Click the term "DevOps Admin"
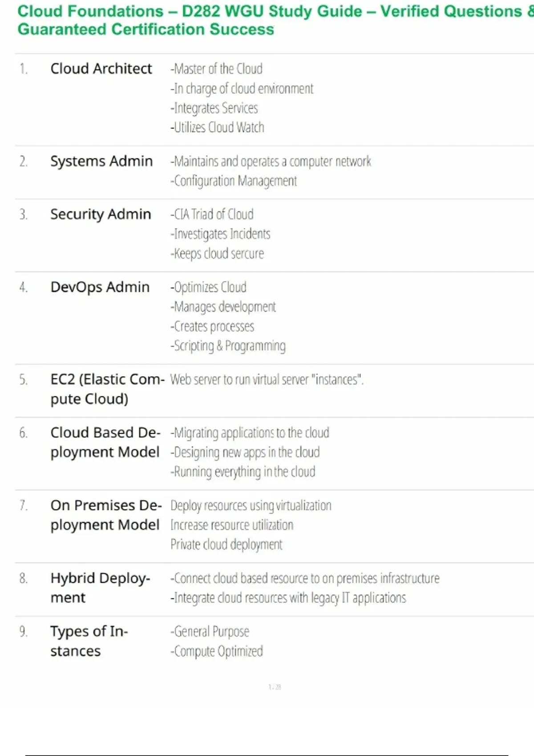This screenshot has width=534, height=756. (100, 287)
